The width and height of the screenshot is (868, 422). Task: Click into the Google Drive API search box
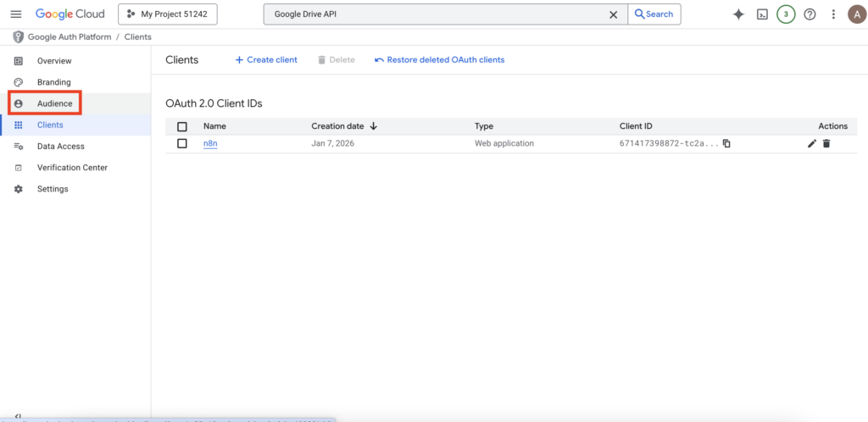[432, 14]
